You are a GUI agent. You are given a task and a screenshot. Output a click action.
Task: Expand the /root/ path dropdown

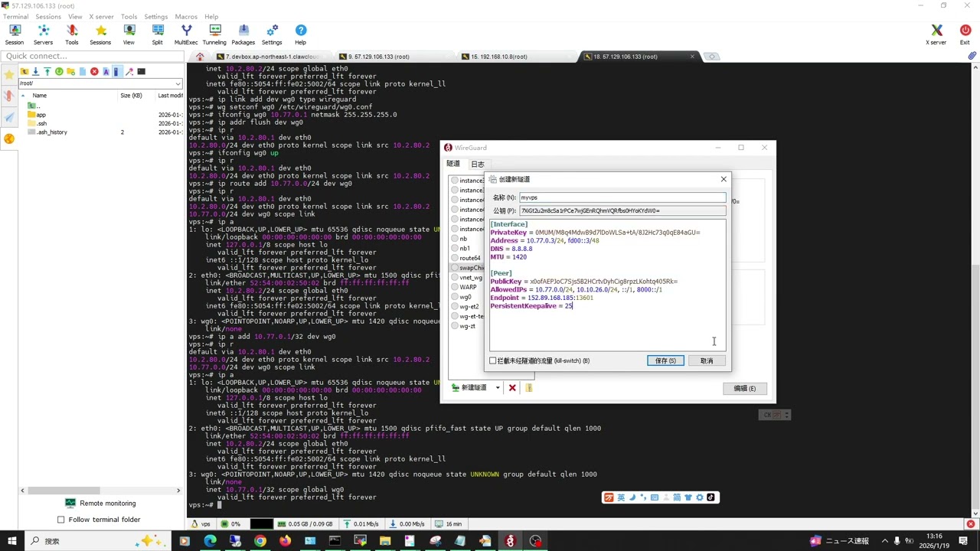pyautogui.click(x=178, y=83)
